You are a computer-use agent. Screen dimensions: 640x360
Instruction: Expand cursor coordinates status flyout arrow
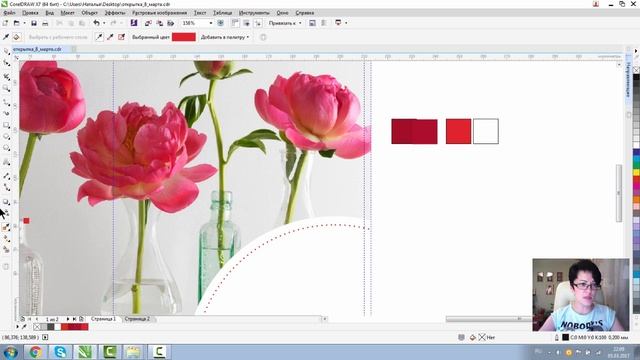click(x=45, y=337)
